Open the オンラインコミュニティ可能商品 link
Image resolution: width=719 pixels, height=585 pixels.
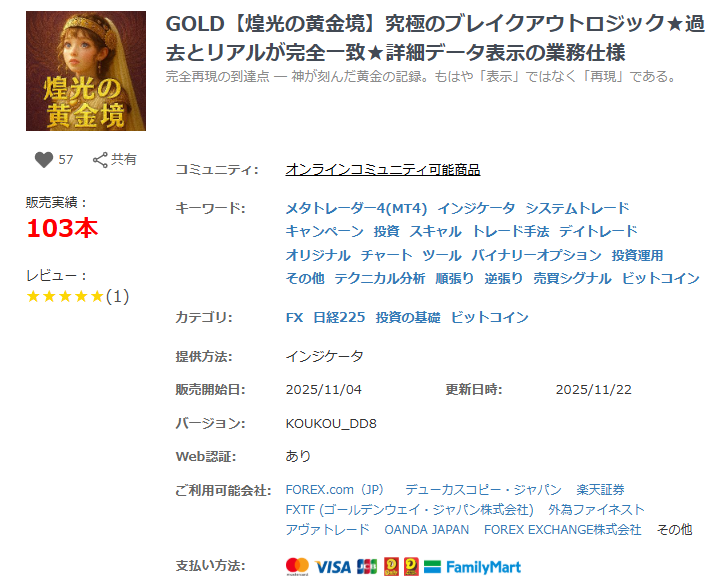(382, 170)
